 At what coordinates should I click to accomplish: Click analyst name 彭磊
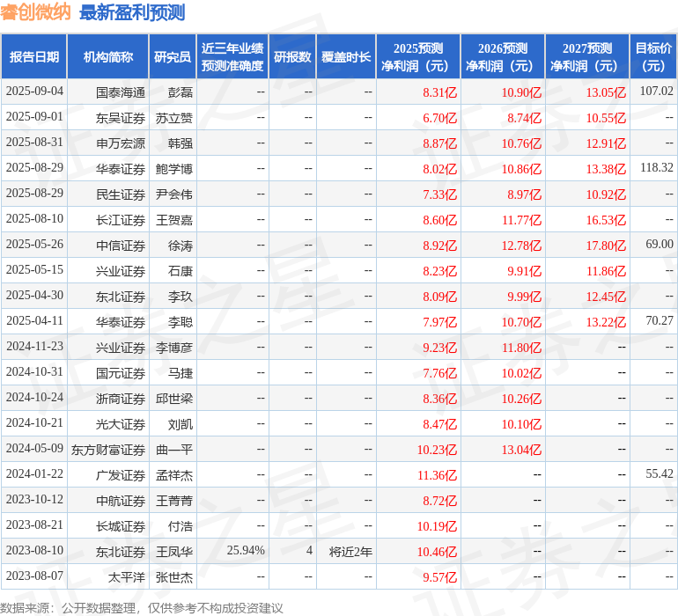(181, 92)
